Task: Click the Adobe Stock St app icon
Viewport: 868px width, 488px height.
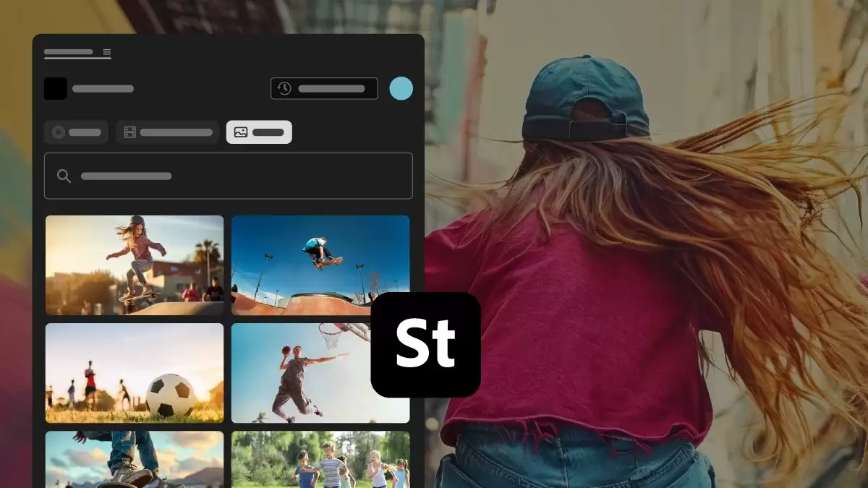Action: (x=425, y=345)
